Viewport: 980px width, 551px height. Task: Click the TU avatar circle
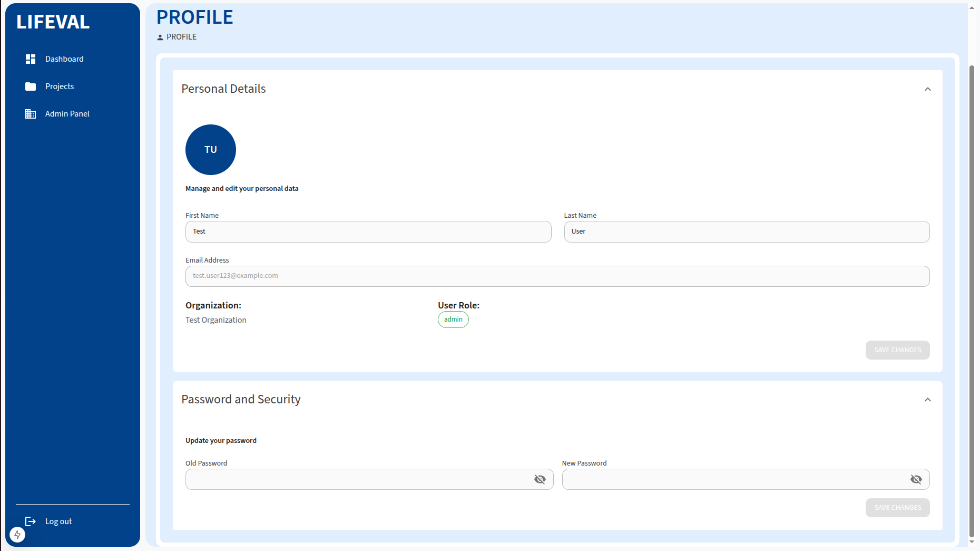(211, 150)
